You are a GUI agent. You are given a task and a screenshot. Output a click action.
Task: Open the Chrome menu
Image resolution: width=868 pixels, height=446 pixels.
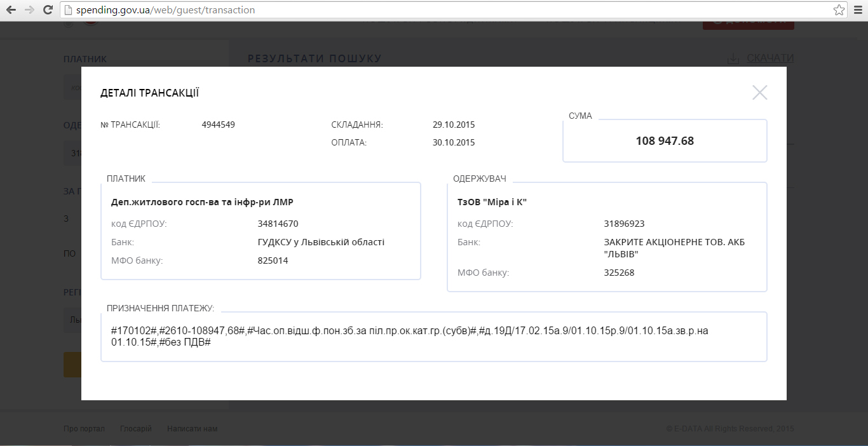857,10
